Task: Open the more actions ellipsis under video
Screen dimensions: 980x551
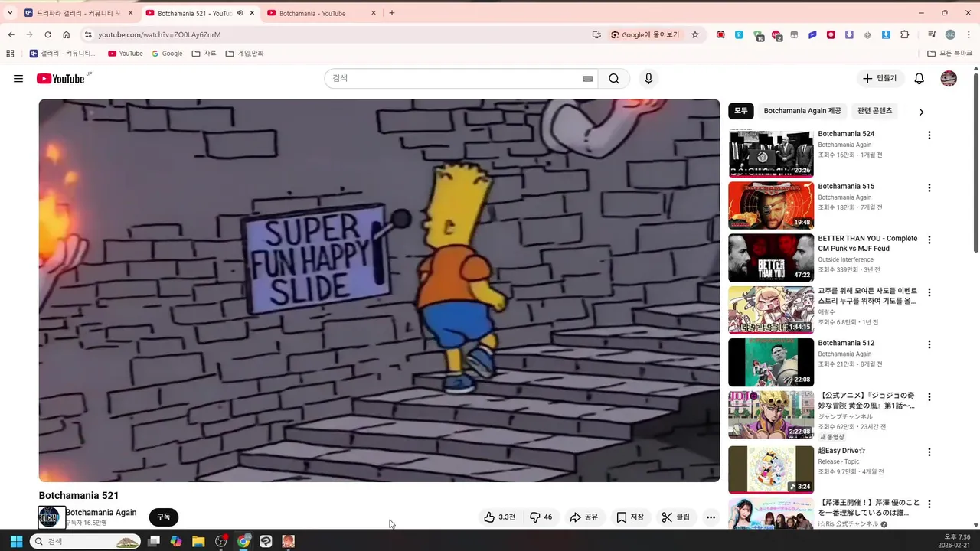Action: point(710,517)
